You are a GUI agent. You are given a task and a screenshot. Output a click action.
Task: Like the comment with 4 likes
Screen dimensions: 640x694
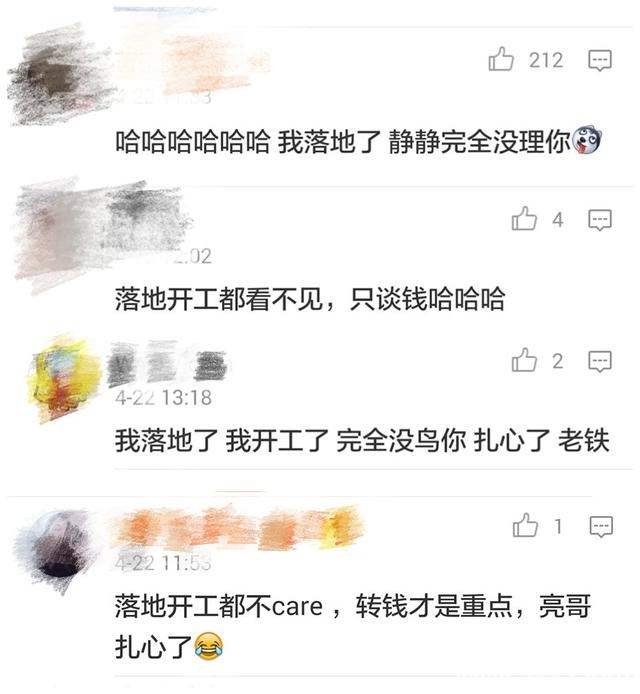coord(524,219)
